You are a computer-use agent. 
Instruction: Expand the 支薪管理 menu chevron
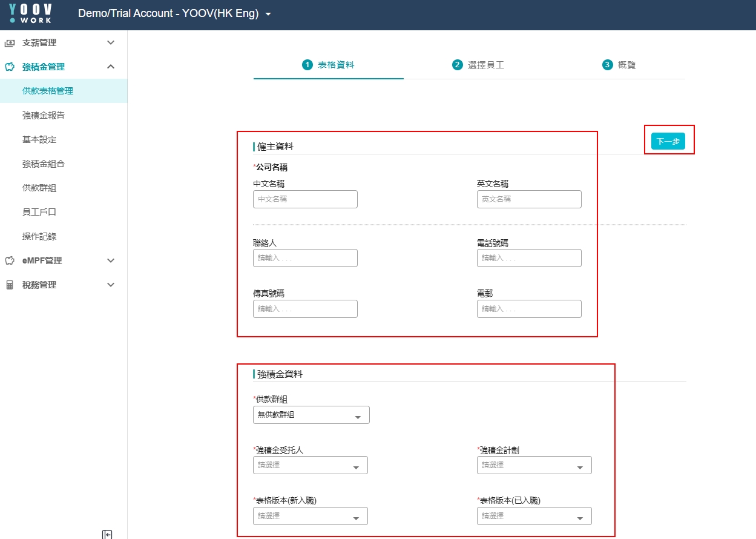pyautogui.click(x=110, y=43)
